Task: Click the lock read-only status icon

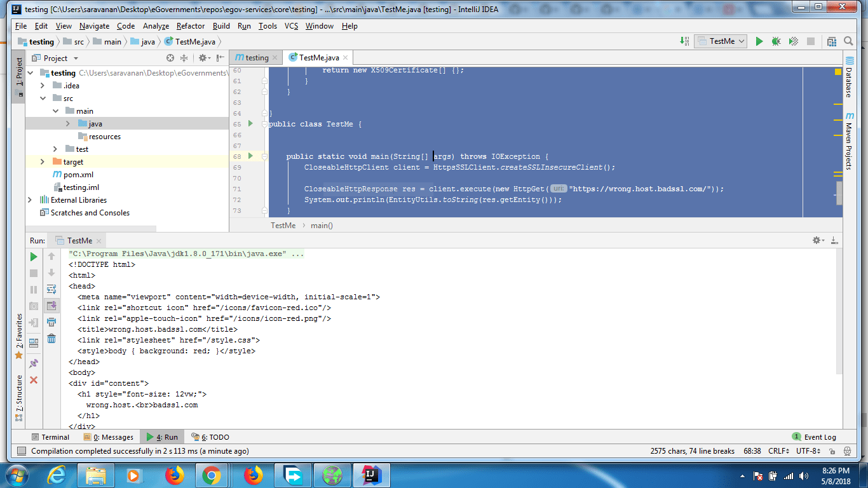Action: point(833,451)
